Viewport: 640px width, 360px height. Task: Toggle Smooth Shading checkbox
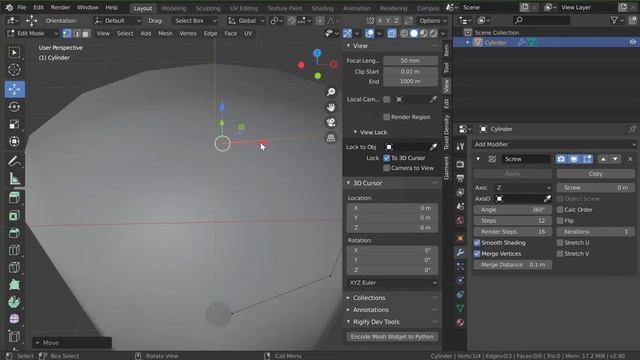coord(477,243)
